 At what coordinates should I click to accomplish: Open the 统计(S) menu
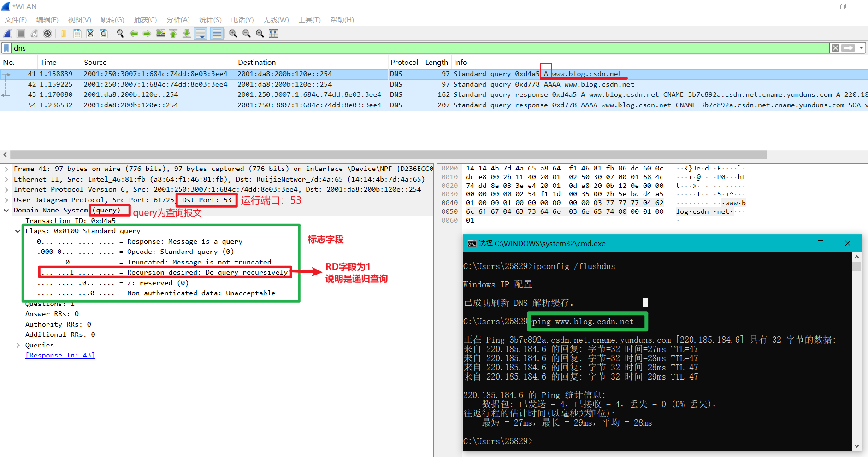coord(210,19)
